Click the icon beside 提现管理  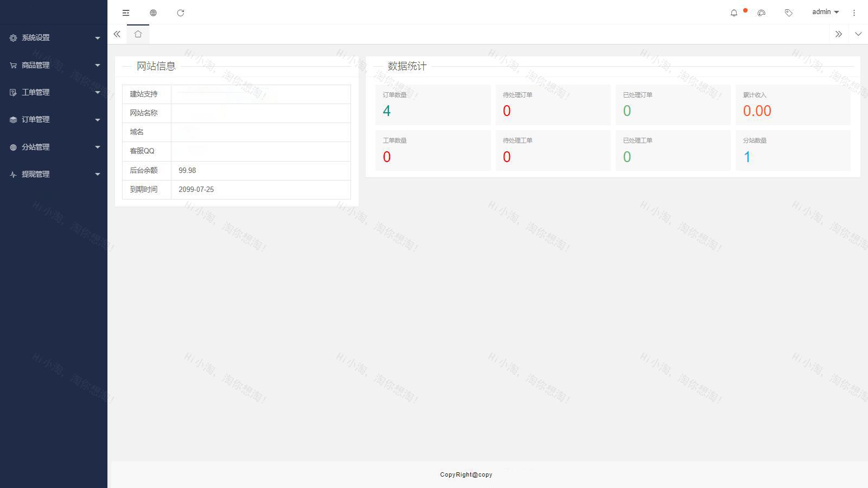13,175
